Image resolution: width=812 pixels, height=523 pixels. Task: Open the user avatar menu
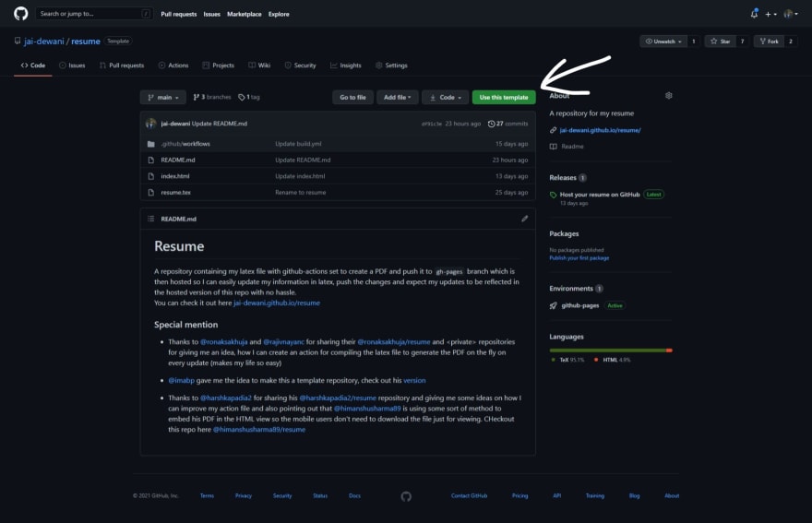790,14
